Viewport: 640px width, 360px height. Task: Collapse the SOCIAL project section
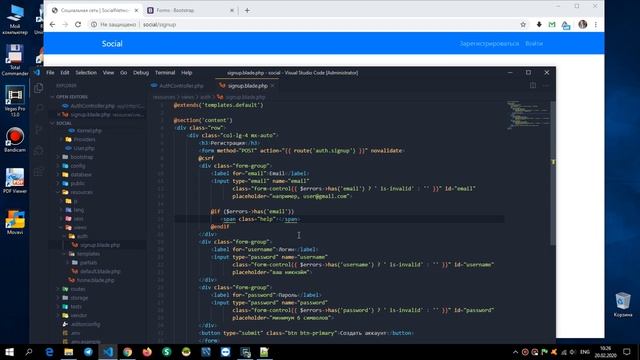point(64,123)
